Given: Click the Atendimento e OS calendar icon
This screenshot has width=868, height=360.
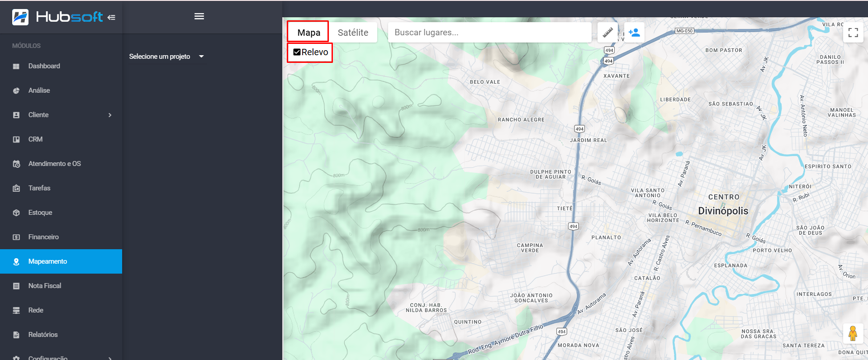Looking at the screenshot, I should [16, 164].
